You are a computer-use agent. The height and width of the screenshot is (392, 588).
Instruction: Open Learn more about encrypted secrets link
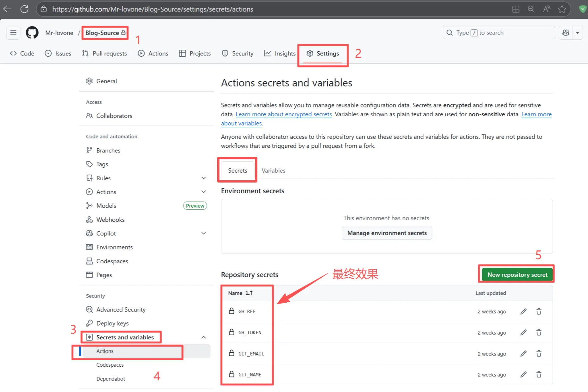click(x=283, y=114)
